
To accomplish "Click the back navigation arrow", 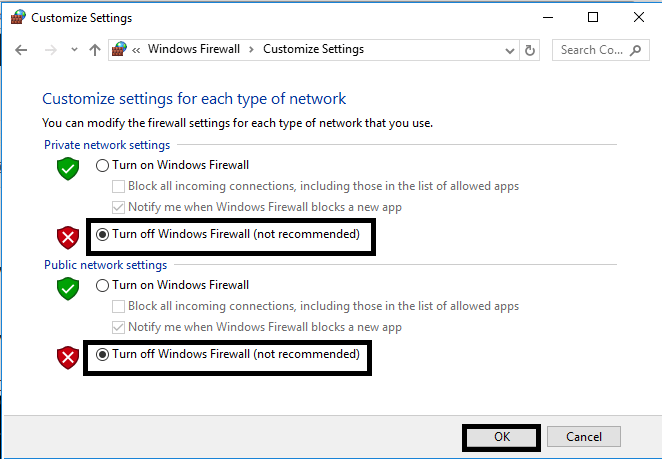I will tap(21, 50).
